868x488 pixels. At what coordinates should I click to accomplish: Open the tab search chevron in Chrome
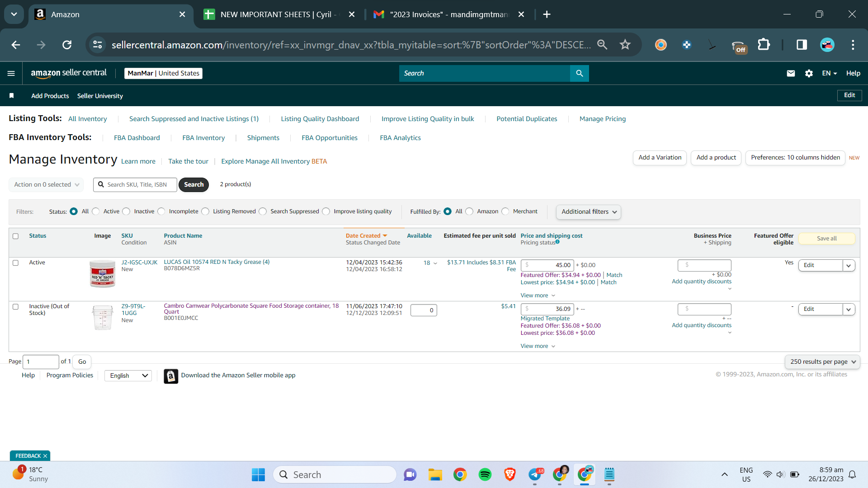coord(14,14)
